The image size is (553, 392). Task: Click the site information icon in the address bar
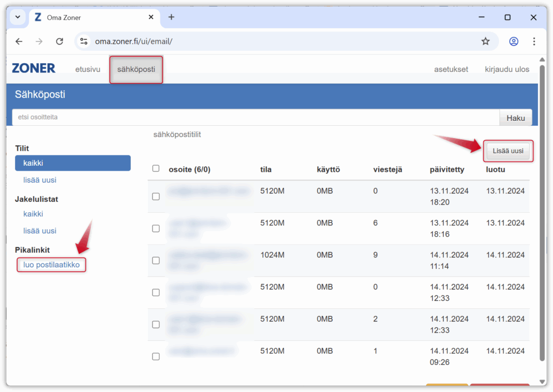tap(83, 42)
